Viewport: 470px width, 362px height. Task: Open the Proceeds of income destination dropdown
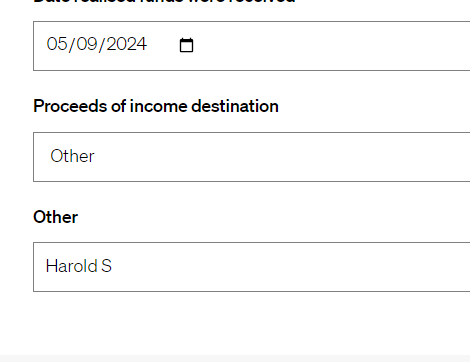click(x=252, y=157)
